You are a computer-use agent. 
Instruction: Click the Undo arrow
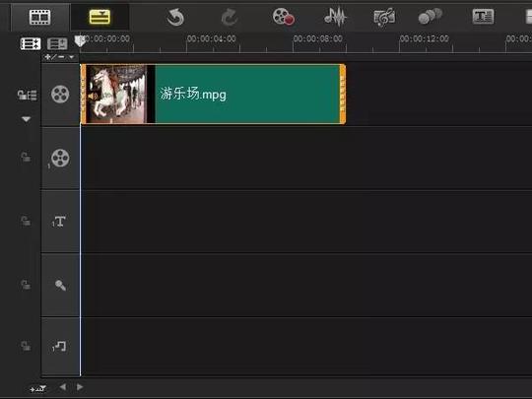(x=175, y=17)
